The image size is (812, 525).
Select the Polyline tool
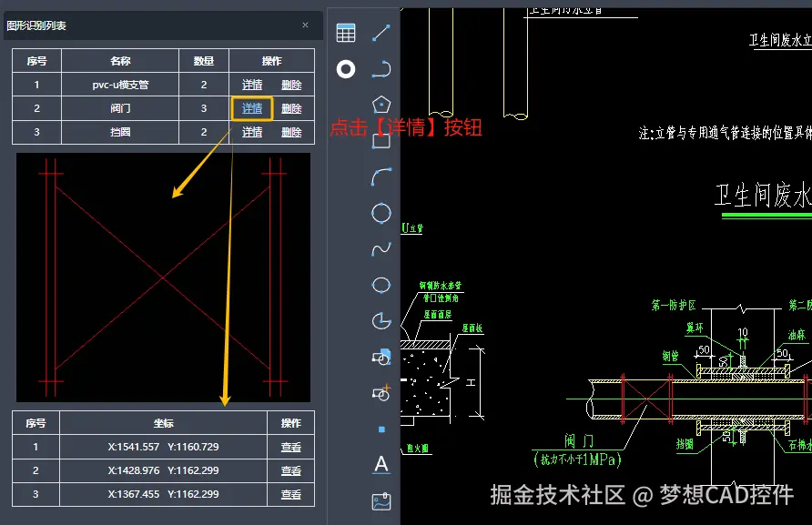click(381, 69)
